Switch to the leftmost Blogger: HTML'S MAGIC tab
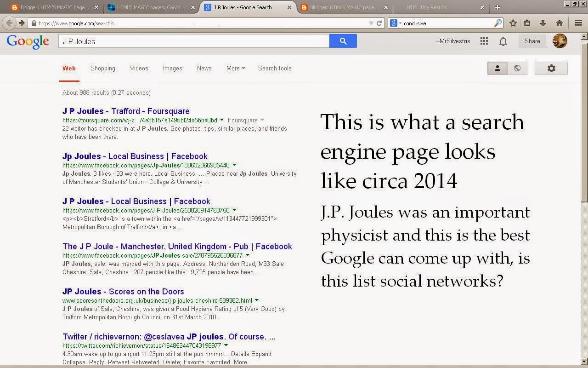Screen dimensions: 588x368 55,7
